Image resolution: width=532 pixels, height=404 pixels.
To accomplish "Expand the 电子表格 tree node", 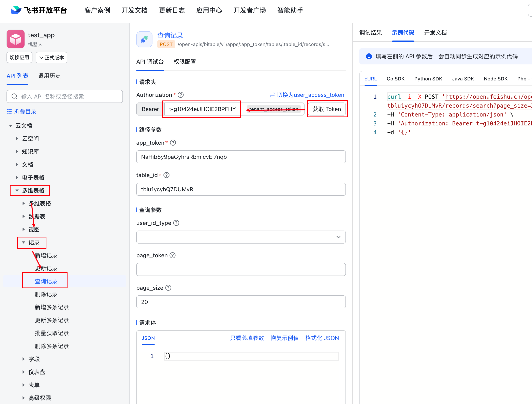I will tap(17, 177).
